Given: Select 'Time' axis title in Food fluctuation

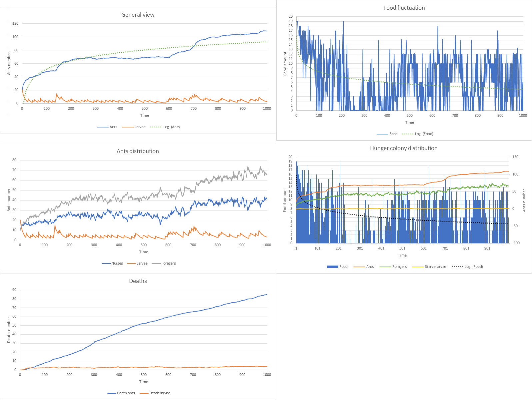Looking at the screenshot, I should point(410,122).
